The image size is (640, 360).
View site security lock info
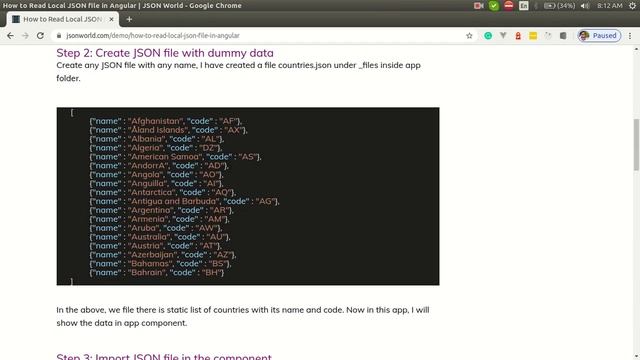(x=59, y=36)
